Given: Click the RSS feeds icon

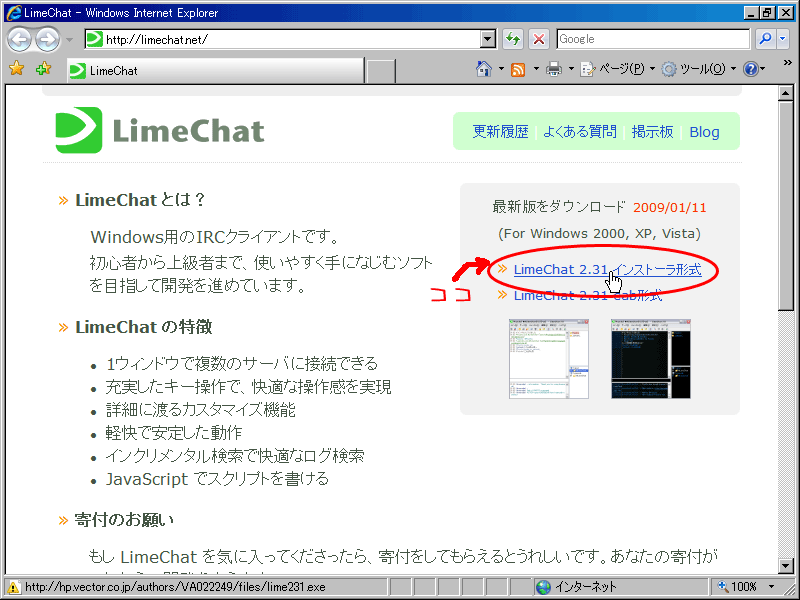Looking at the screenshot, I should pyautogui.click(x=518, y=69).
